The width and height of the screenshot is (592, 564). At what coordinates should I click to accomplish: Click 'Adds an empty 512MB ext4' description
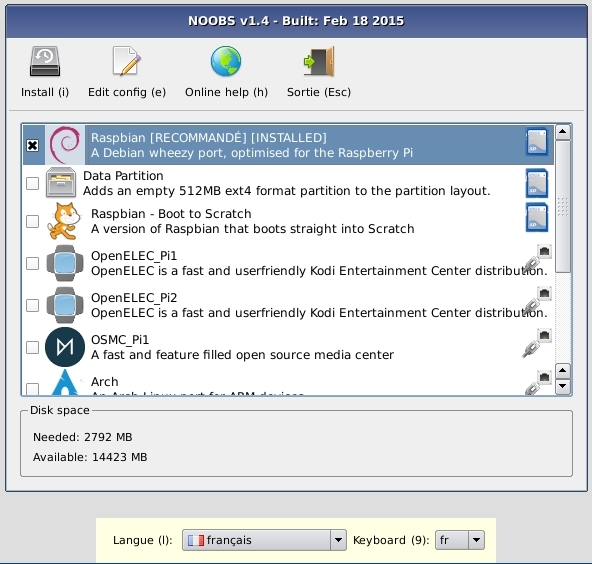[287, 191]
